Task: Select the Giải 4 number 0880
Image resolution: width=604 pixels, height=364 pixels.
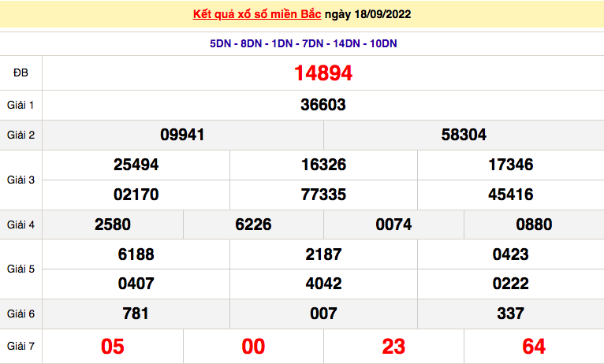Action: [534, 225]
